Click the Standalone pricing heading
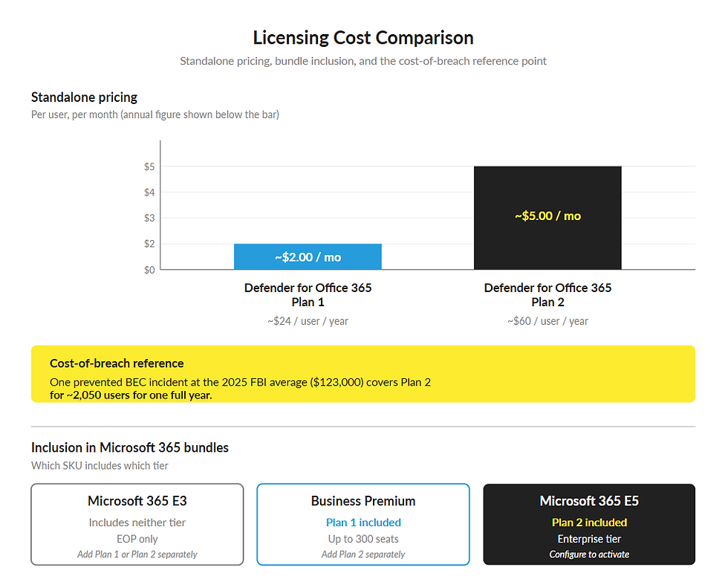The width and height of the screenshot is (728, 579). tap(84, 97)
